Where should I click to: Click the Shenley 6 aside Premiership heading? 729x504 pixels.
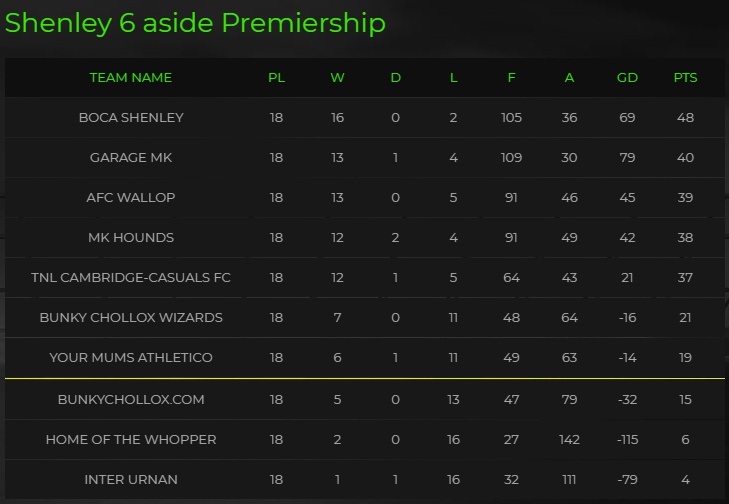coord(195,23)
